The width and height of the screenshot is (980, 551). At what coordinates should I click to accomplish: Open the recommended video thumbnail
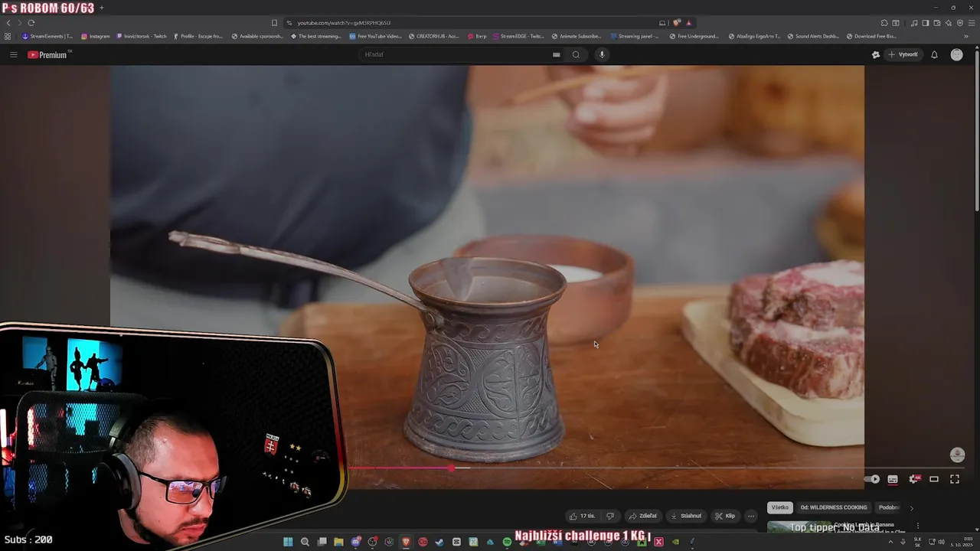[799, 527]
